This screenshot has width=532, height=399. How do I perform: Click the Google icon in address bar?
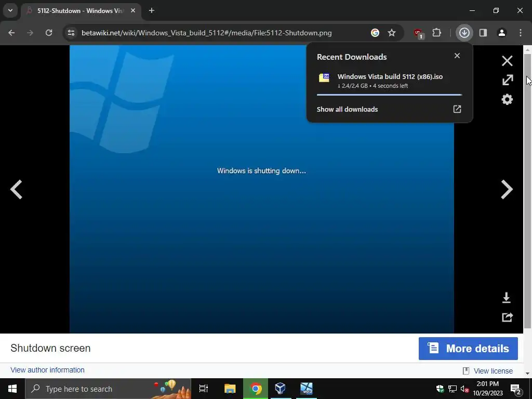coord(375,33)
